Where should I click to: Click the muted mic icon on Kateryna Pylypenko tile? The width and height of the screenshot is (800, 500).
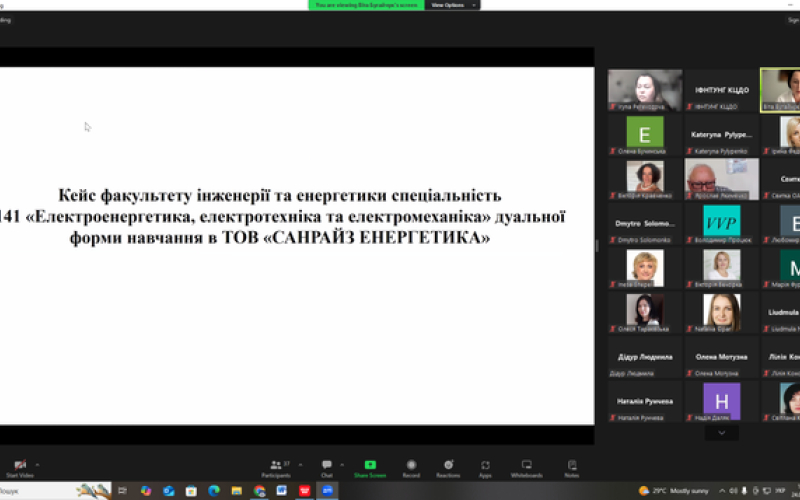(689, 152)
